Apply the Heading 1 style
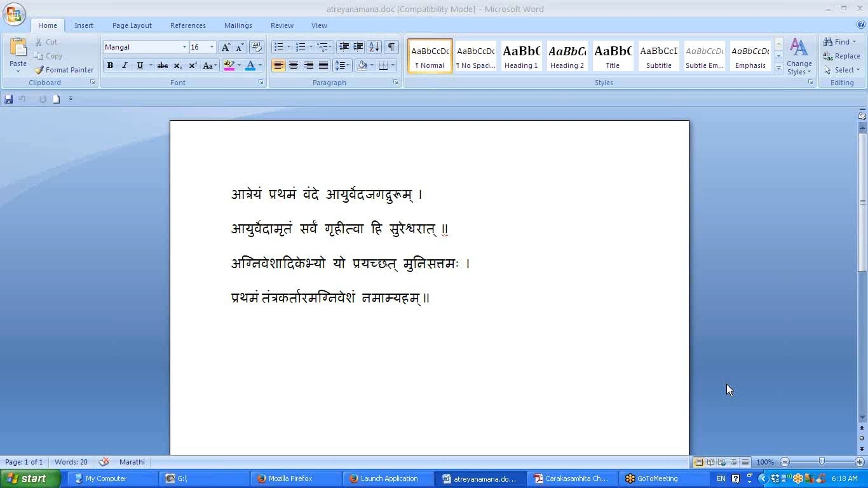 [x=521, y=56]
